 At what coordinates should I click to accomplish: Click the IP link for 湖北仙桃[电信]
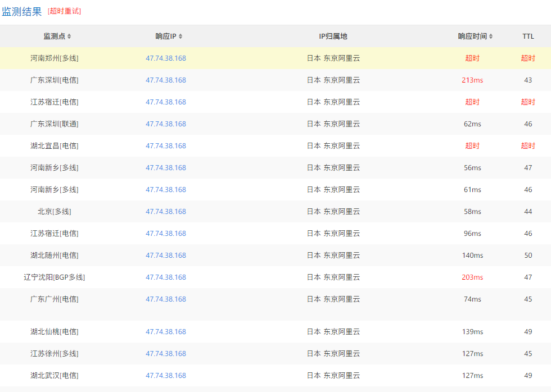coord(165,332)
